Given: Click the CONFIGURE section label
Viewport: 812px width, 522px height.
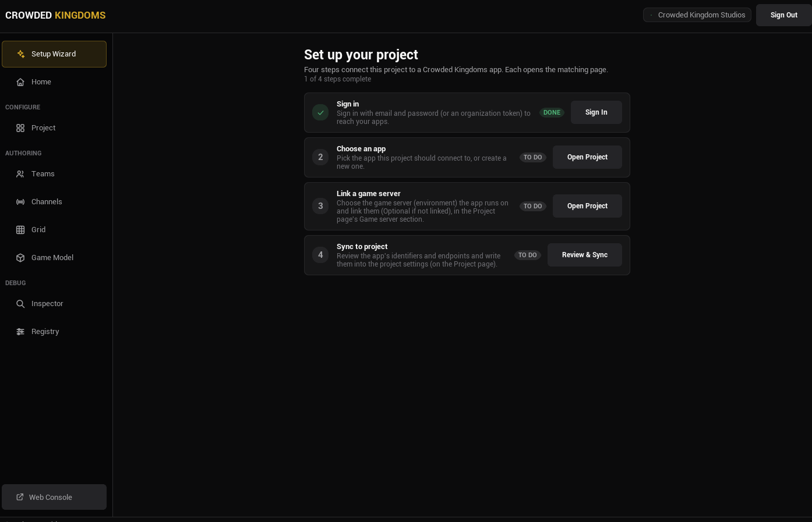Looking at the screenshot, I should (x=23, y=107).
